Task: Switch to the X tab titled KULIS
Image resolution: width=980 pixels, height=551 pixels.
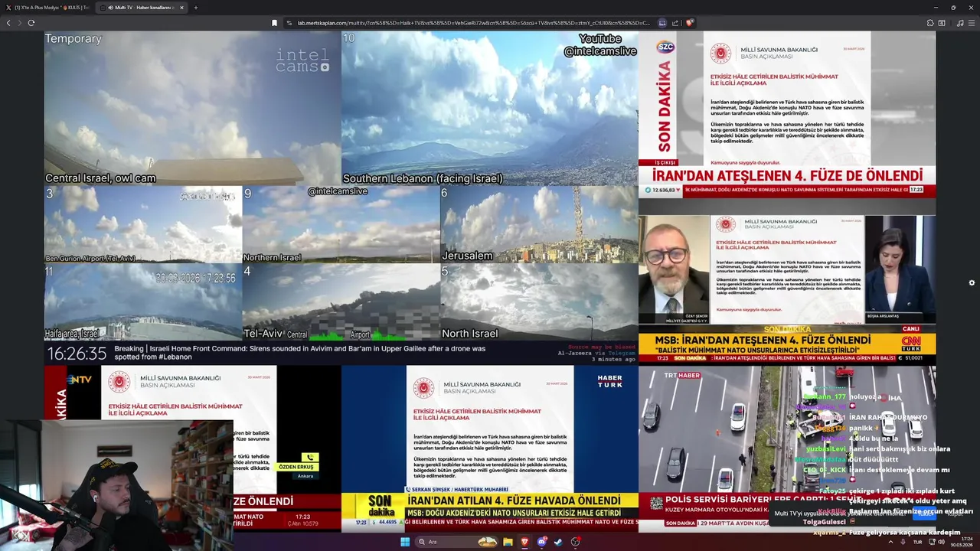Action: tap(47, 8)
